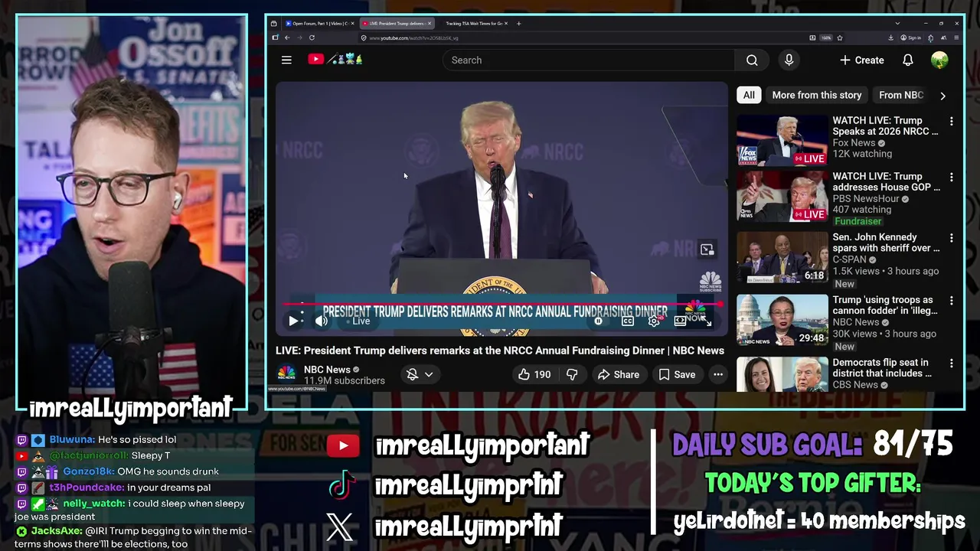Viewport: 980px width, 551px height.
Task: Open the browser extensions icon
Action: [930, 38]
